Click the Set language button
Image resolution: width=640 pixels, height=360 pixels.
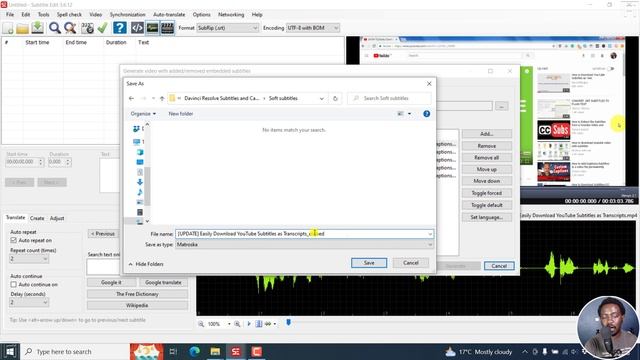point(487,217)
